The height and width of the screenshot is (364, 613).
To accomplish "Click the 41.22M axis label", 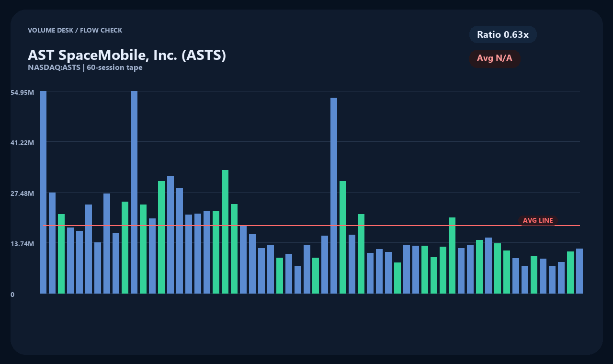I will [23, 143].
